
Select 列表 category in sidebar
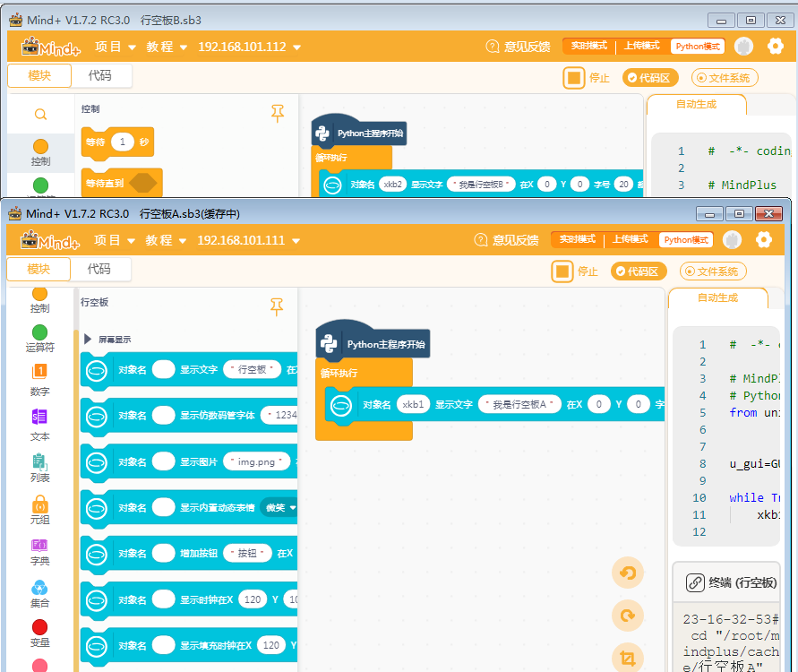pos(39,469)
